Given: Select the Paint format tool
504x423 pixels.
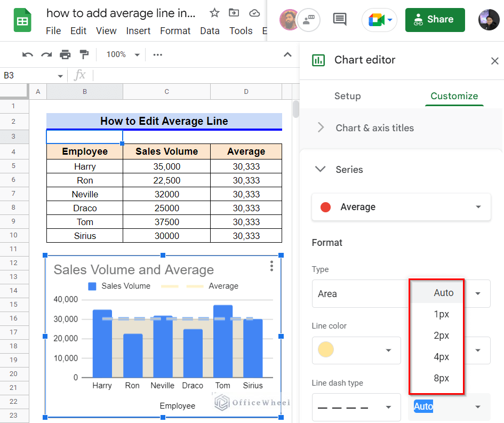Looking at the screenshot, I should click(83, 54).
